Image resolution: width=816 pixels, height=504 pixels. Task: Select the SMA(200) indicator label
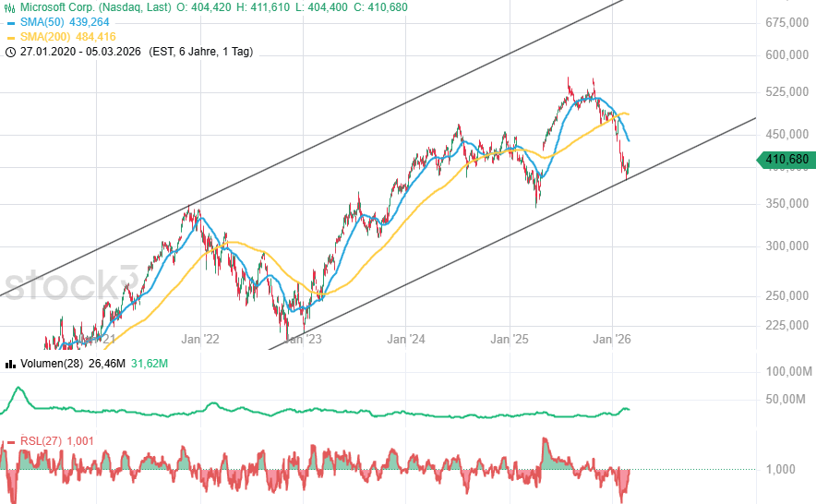click(45, 37)
